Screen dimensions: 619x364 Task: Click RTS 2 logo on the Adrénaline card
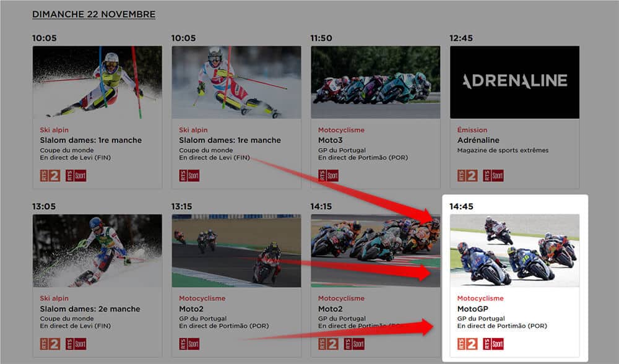point(467,175)
